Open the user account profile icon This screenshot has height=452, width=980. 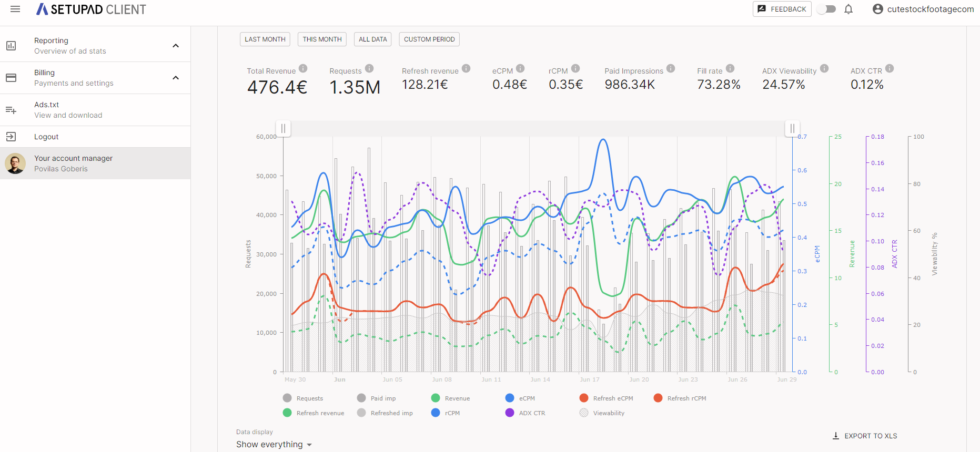point(877,9)
